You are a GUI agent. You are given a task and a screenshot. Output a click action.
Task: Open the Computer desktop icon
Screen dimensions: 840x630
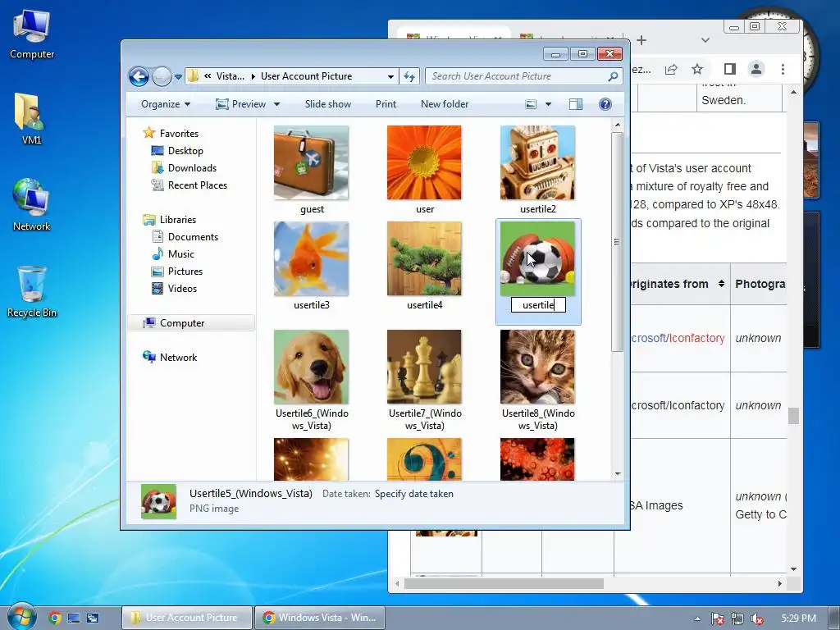coord(32,34)
